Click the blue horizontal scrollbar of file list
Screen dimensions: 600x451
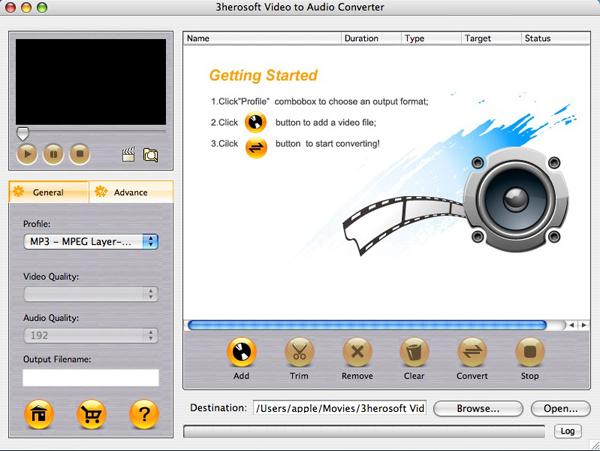[x=367, y=325]
